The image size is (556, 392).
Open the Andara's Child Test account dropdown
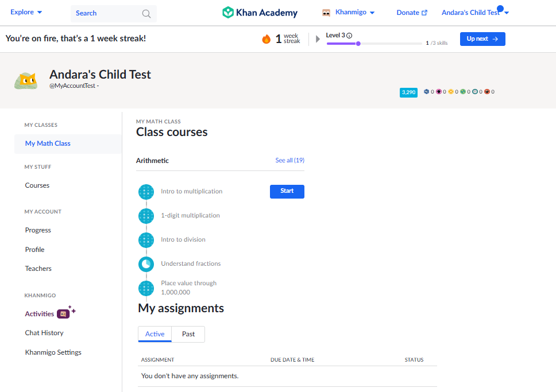475,13
